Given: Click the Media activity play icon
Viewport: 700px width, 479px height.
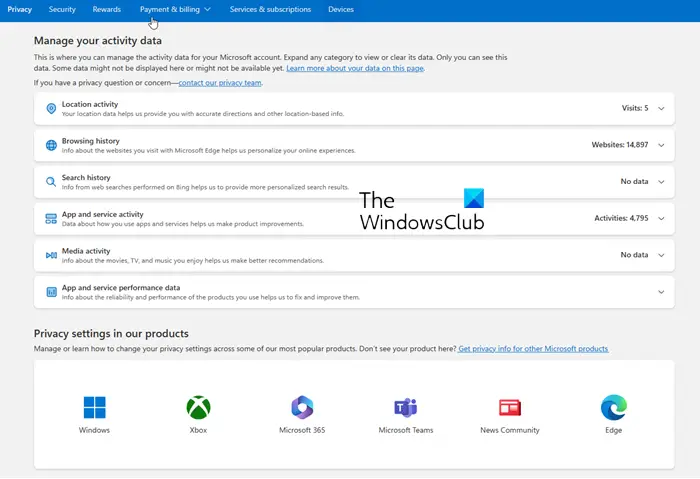Looking at the screenshot, I should point(51,255).
